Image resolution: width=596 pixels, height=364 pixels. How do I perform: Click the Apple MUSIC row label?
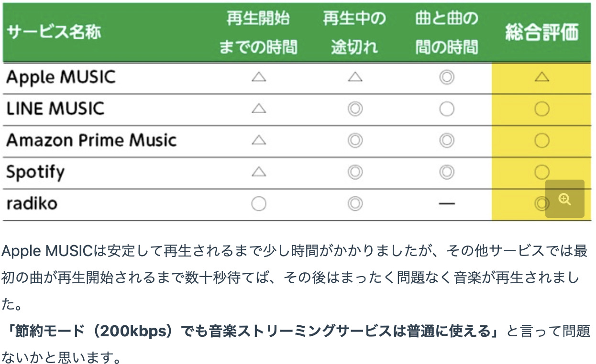click(x=61, y=77)
